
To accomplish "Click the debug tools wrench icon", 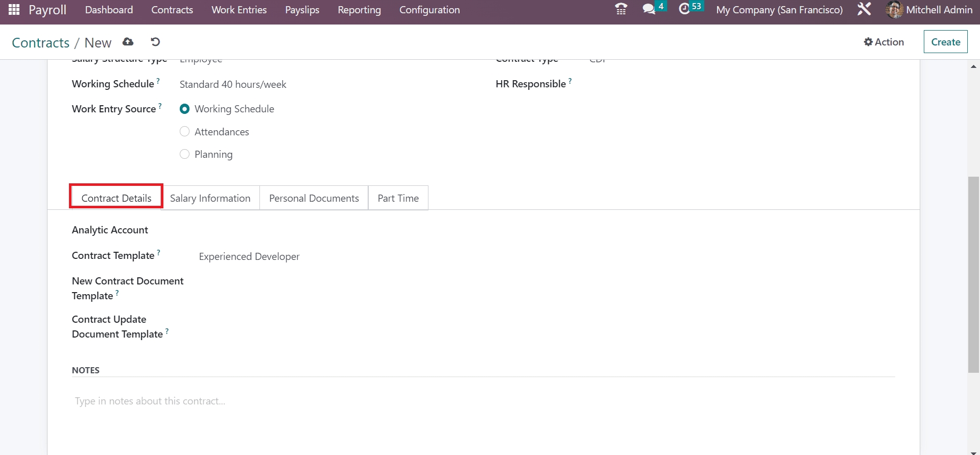I will [x=864, y=9].
